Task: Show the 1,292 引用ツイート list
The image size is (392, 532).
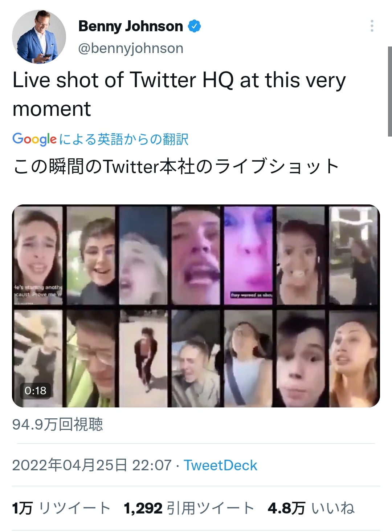Action: [x=189, y=508]
